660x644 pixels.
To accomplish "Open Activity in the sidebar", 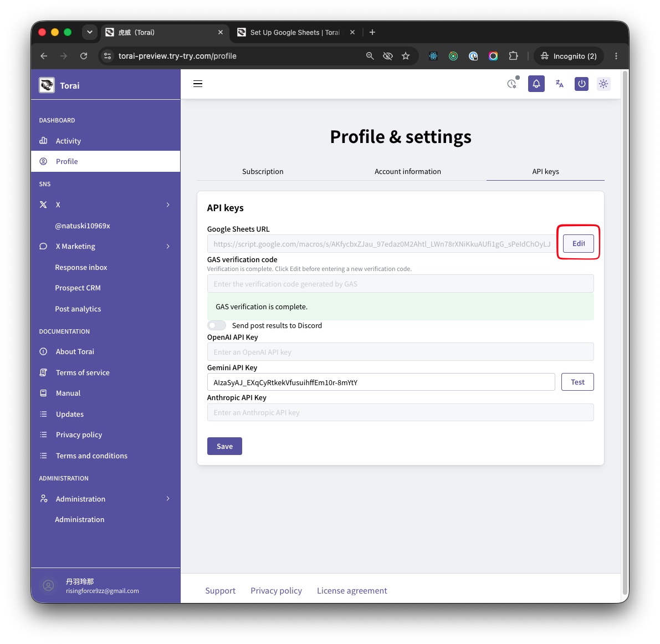I will [x=105, y=141].
